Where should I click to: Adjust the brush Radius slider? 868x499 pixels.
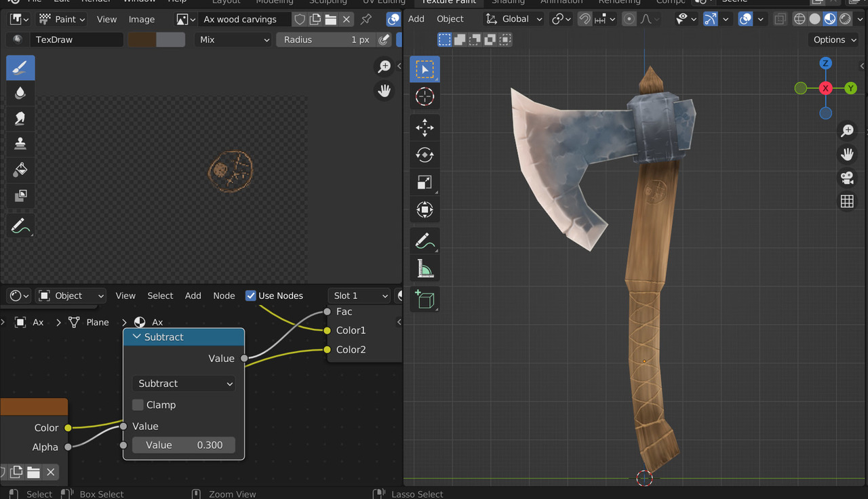325,39
